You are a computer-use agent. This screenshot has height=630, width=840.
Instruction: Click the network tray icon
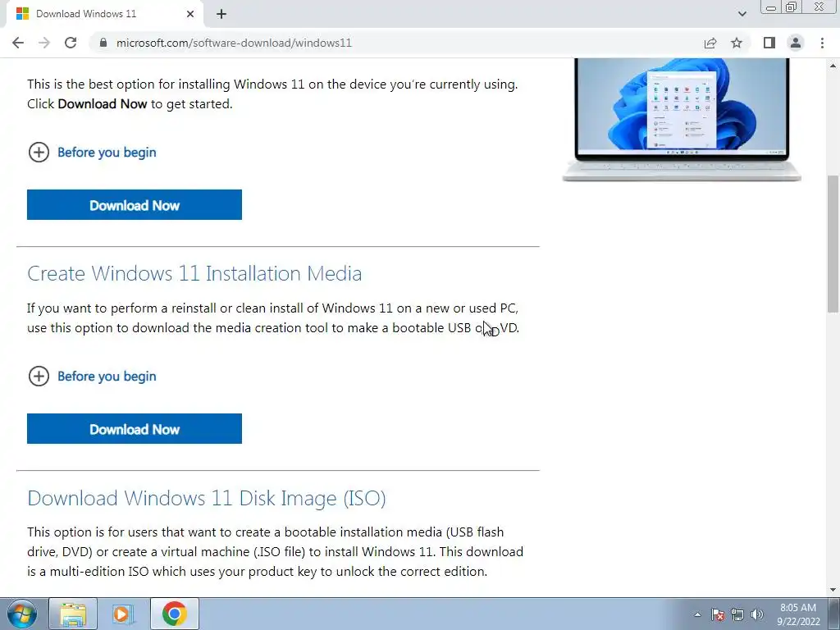[737, 614]
